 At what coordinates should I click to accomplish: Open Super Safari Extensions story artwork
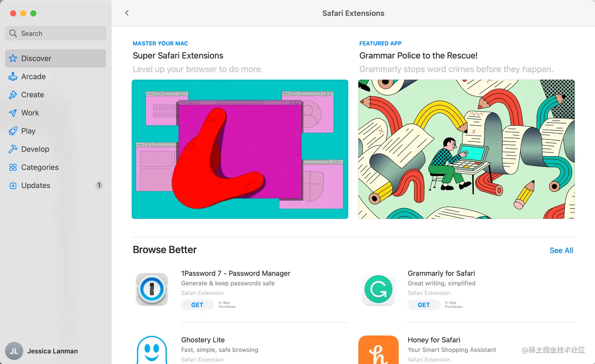coord(240,149)
